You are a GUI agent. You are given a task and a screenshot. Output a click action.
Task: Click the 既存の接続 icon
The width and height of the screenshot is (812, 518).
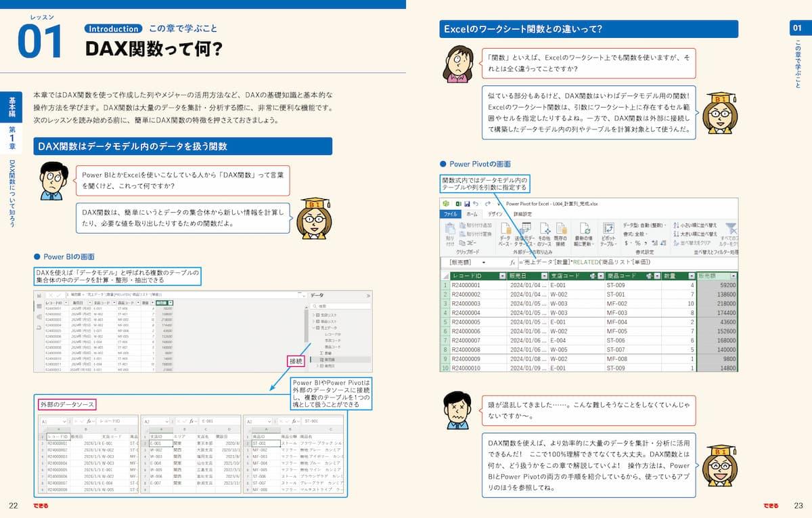click(560, 234)
